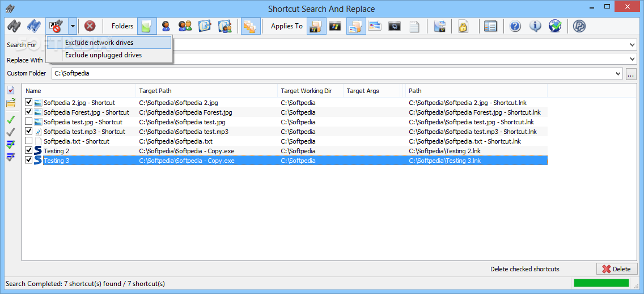Click the green checkmark check-all side icon
644x294 pixels.
11,119
